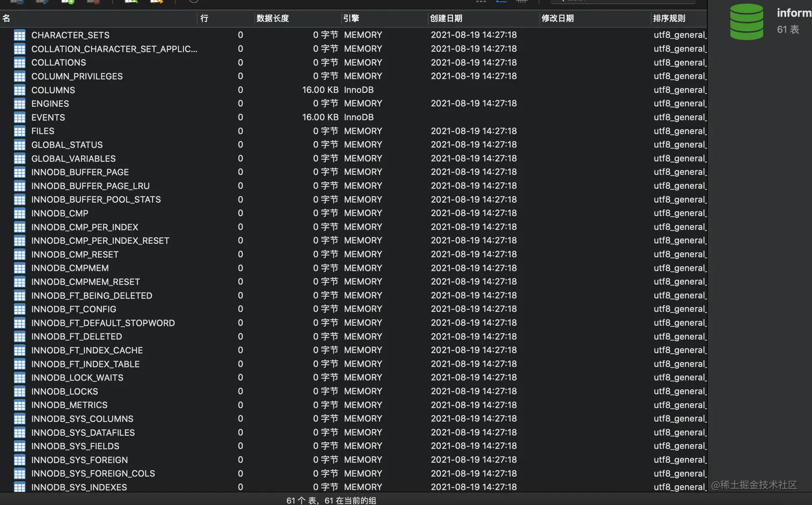812x505 pixels.
Task: Select the INNODB_SYS_FOREIGN table name
Action: pos(79,460)
